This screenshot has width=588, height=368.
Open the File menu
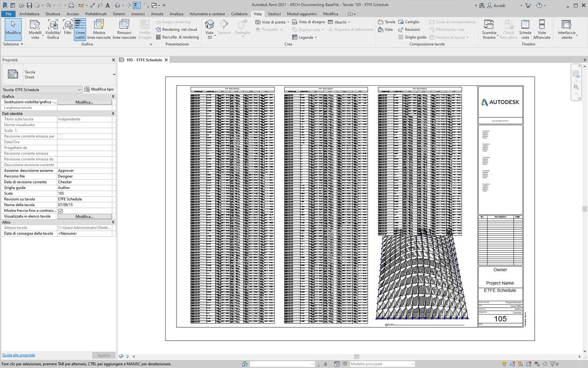[8, 14]
